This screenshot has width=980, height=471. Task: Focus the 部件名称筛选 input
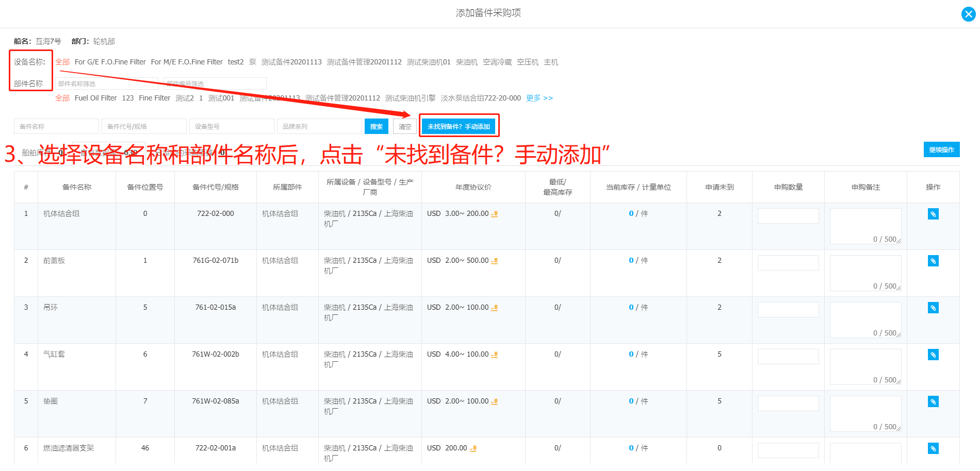[x=107, y=83]
